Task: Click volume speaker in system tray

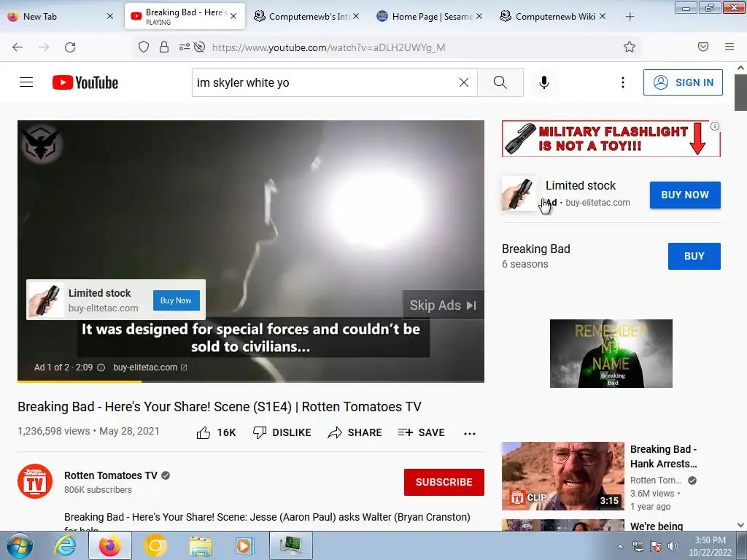Action: [x=673, y=546]
